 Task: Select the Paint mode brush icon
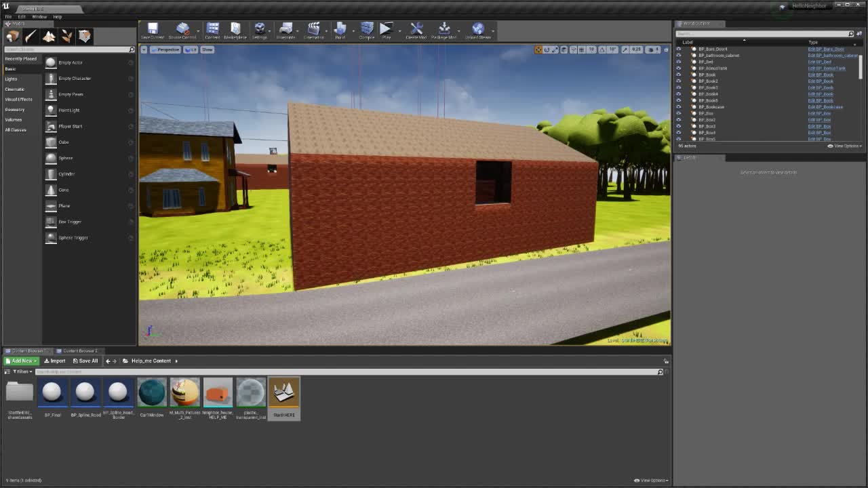(x=31, y=36)
